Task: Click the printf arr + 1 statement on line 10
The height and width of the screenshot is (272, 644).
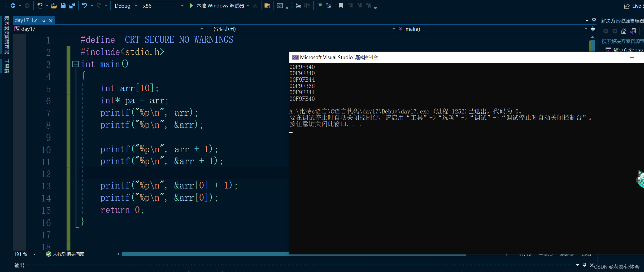Action: [159, 149]
